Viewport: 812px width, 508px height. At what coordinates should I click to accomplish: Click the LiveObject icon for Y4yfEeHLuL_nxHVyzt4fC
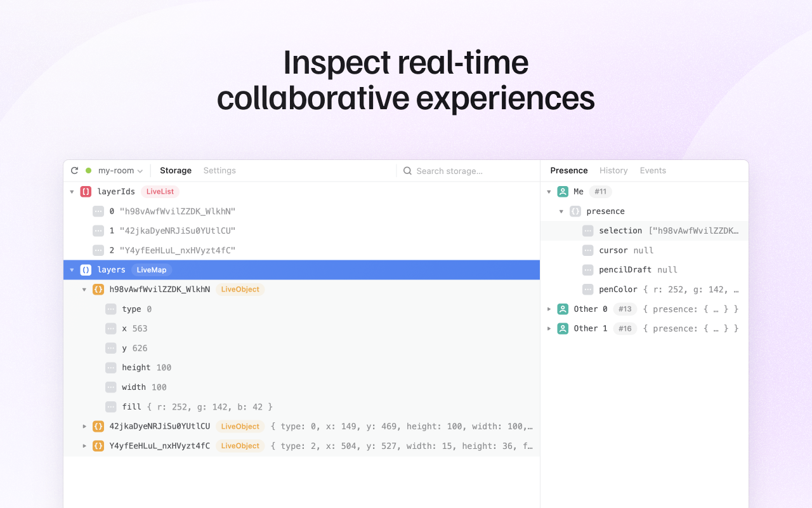tap(98, 446)
